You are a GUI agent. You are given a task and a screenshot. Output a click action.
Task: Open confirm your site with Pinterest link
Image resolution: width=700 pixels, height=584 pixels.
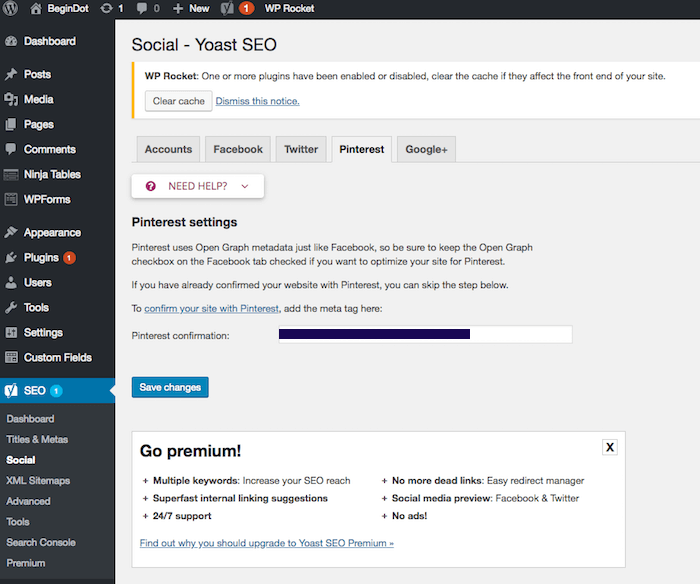(x=211, y=309)
